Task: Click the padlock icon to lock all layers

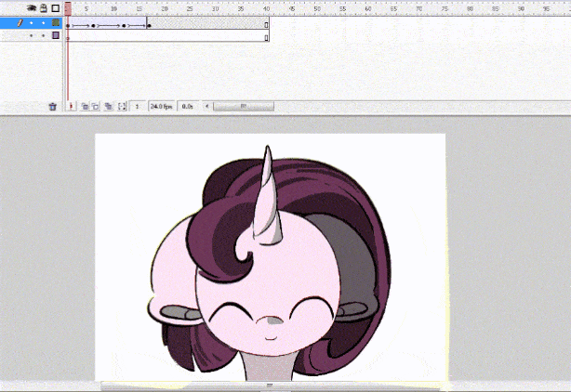Action: click(44, 8)
